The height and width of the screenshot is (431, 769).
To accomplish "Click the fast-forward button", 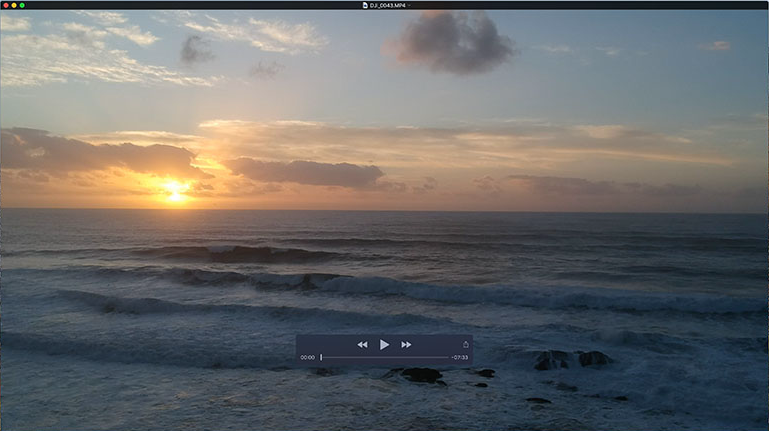I will [x=406, y=345].
